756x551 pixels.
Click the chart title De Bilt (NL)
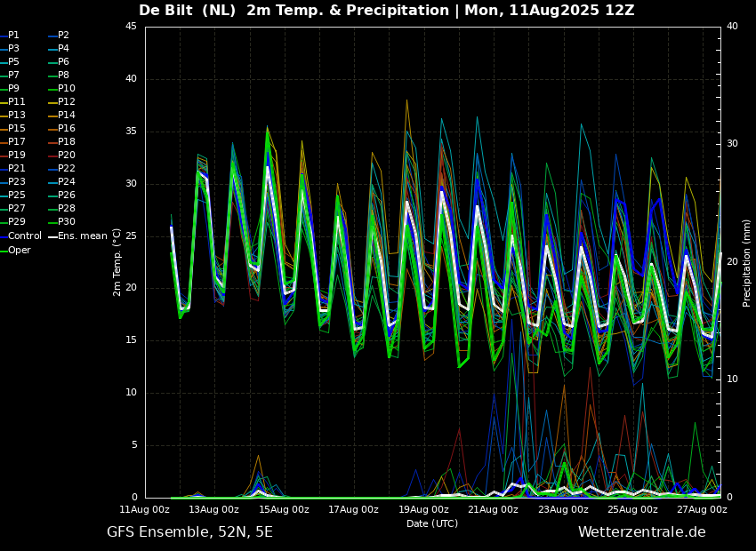coord(188,10)
